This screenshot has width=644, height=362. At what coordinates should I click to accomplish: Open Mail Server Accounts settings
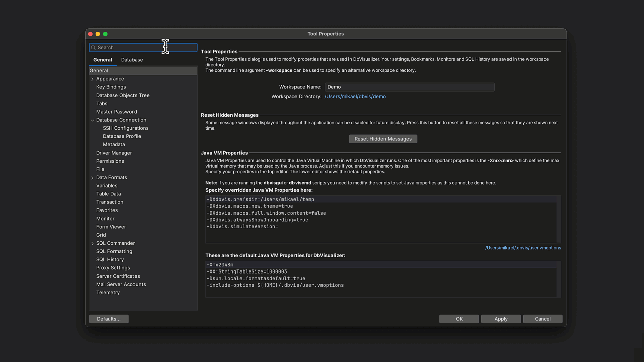[x=121, y=284]
